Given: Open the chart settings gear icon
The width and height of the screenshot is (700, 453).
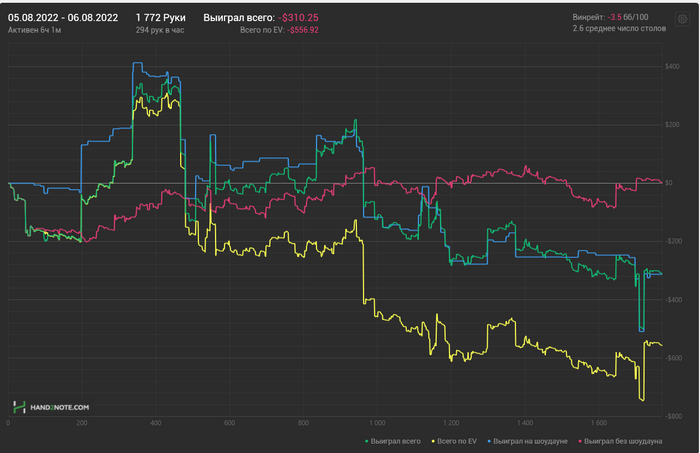Looking at the screenshot, I should click(682, 19).
